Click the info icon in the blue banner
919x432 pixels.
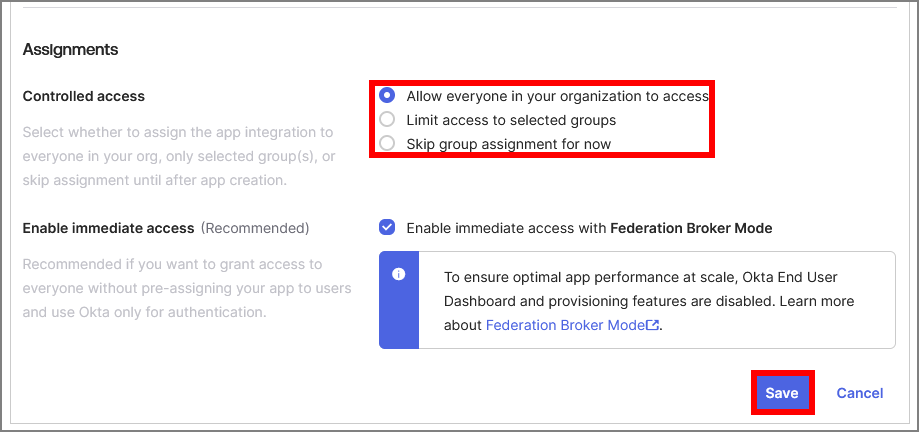pos(398,274)
